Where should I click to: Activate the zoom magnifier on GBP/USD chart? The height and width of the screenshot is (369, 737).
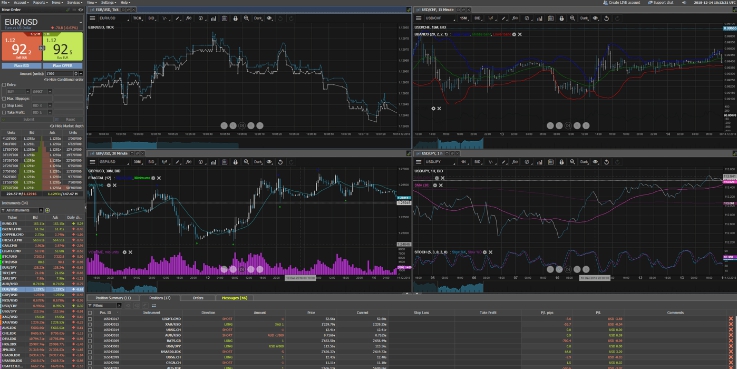246,162
